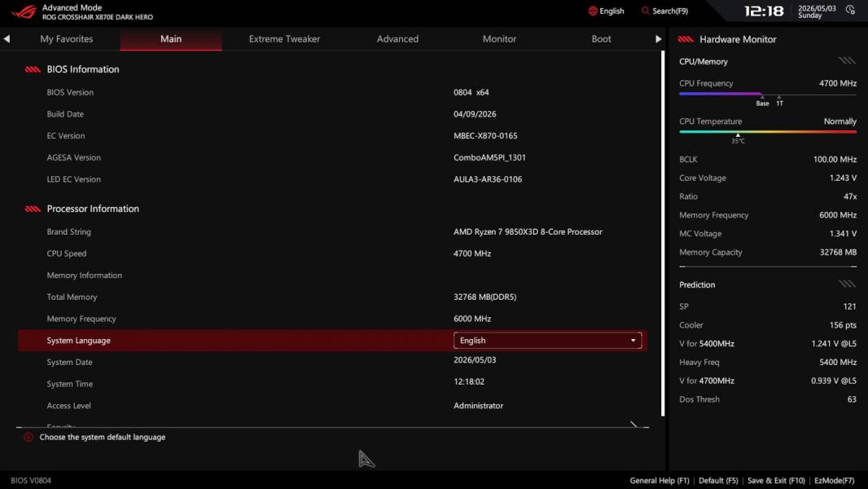Screen dimensions: 868x489
Task: Click the CPU Frequency bar
Action: [768, 95]
